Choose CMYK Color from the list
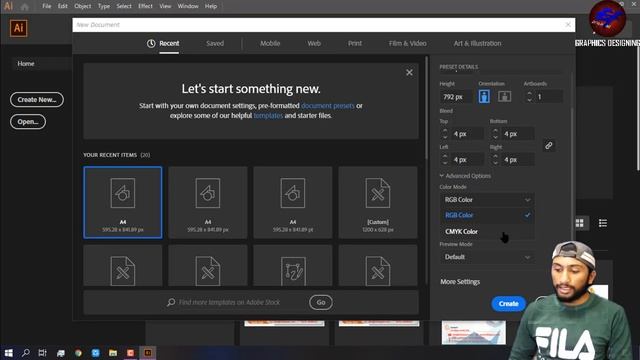Image resolution: width=640 pixels, height=360 pixels. 487,231
